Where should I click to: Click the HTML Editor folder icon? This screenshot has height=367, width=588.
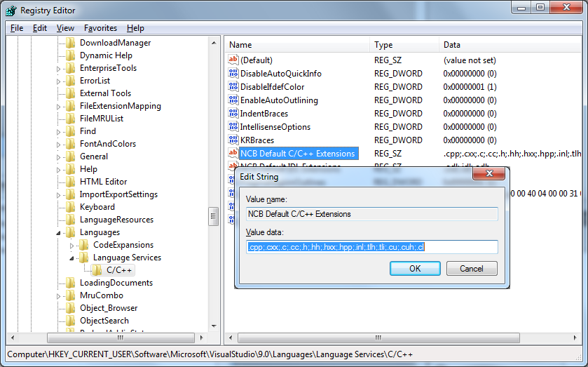[x=71, y=182]
